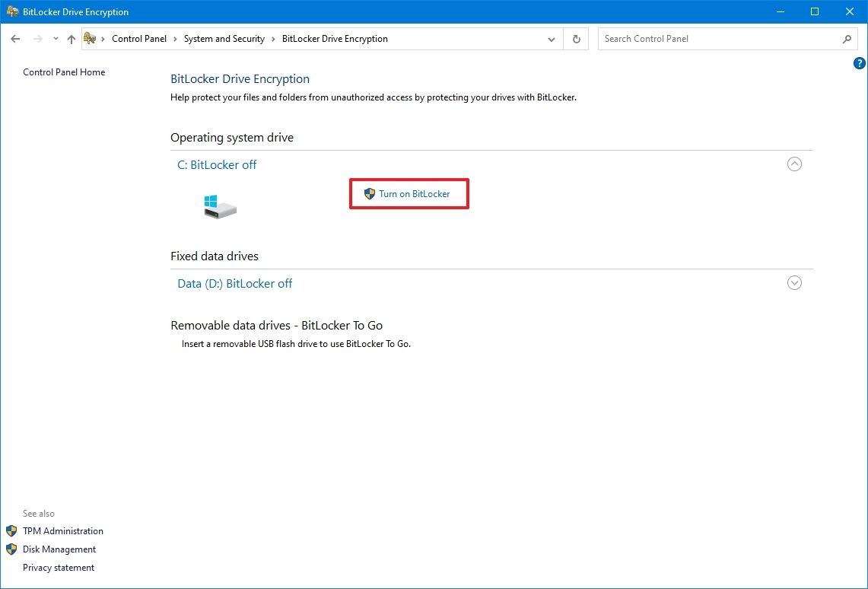Click the Back navigation arrow
Screen dimensions: 868x589
[15, 39]
